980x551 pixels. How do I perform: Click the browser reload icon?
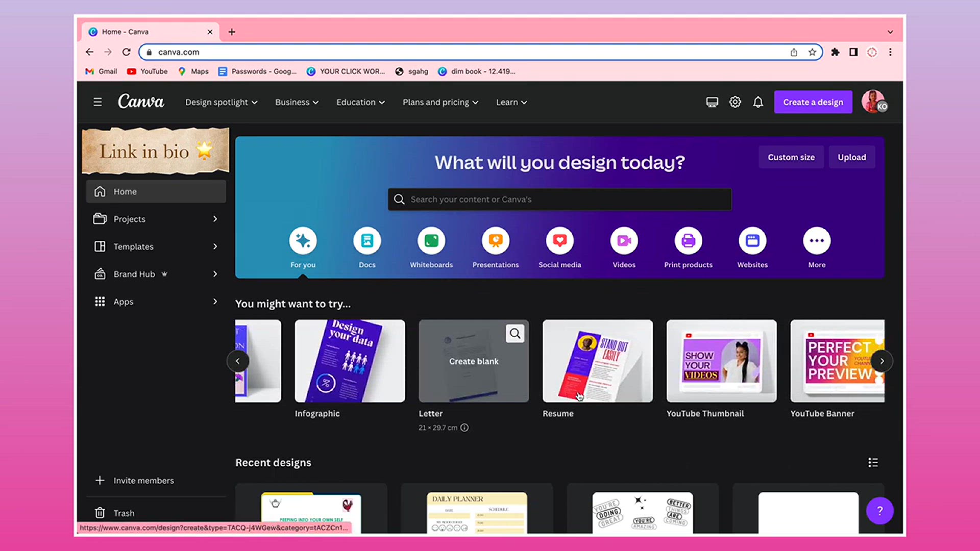(127, 52)
